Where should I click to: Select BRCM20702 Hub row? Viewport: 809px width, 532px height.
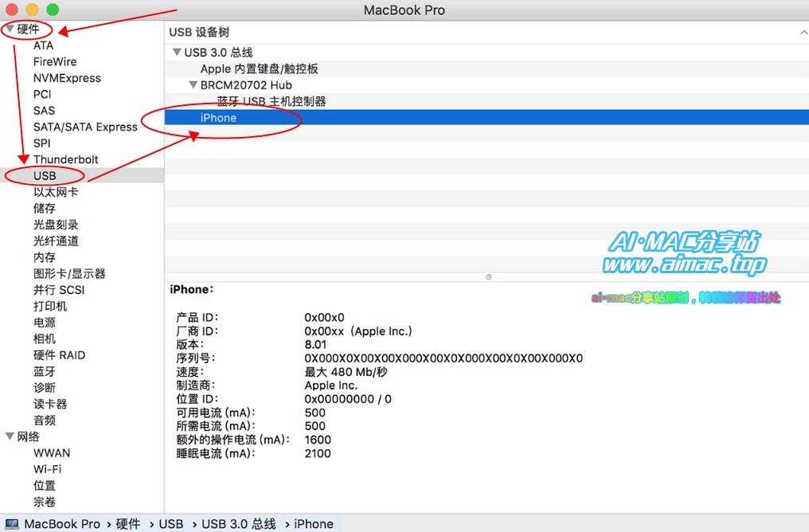coord(487,84)
